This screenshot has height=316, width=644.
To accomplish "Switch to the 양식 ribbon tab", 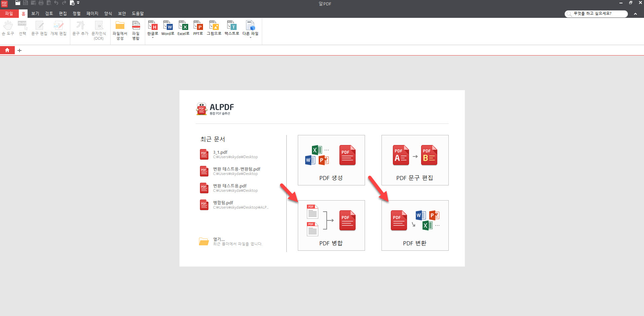I will 108,13.
